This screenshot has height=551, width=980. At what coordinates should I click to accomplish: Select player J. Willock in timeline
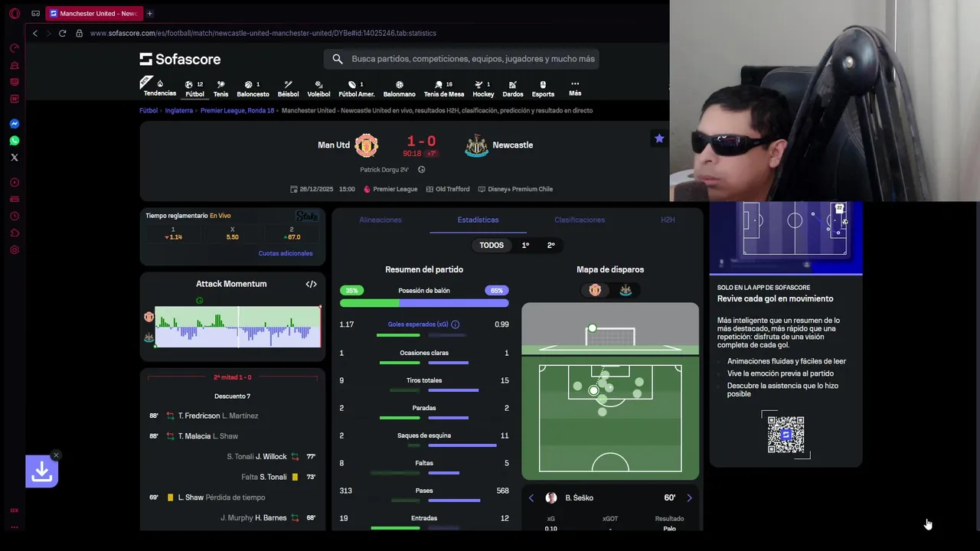pyautogui.click(x=271, y=457)
